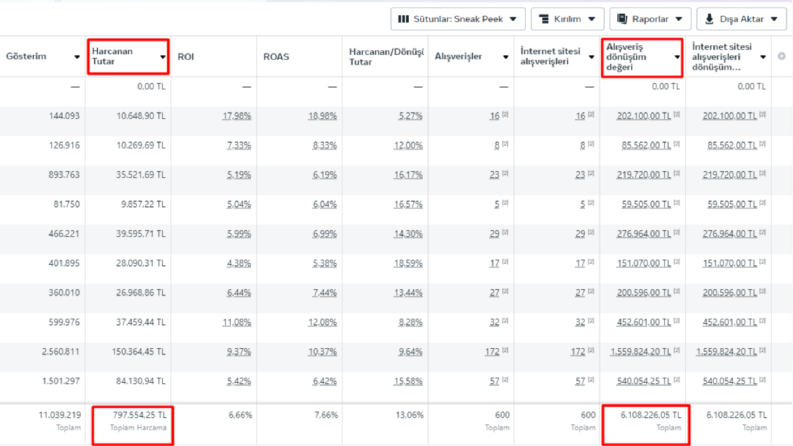Screen dimensions: 793x446
Task: Click the Harcanan/Dönüş value 18,59%
Action: point(408,263)
